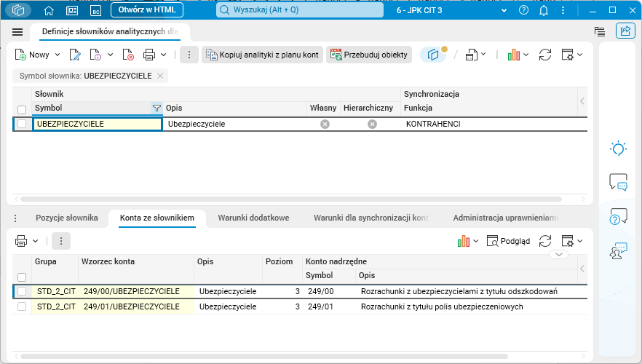Screen dimensions: 642x364
Task: Open the share panel icon
Action: 625,31
